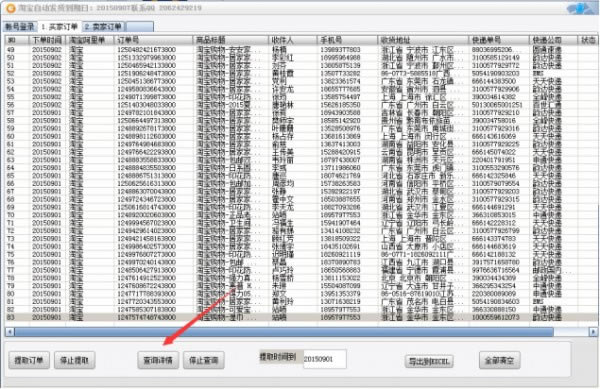The height and width of the screenshot is (389, 600).
Task: Click the 快递单号 column header
Action: tap(499, 40)
